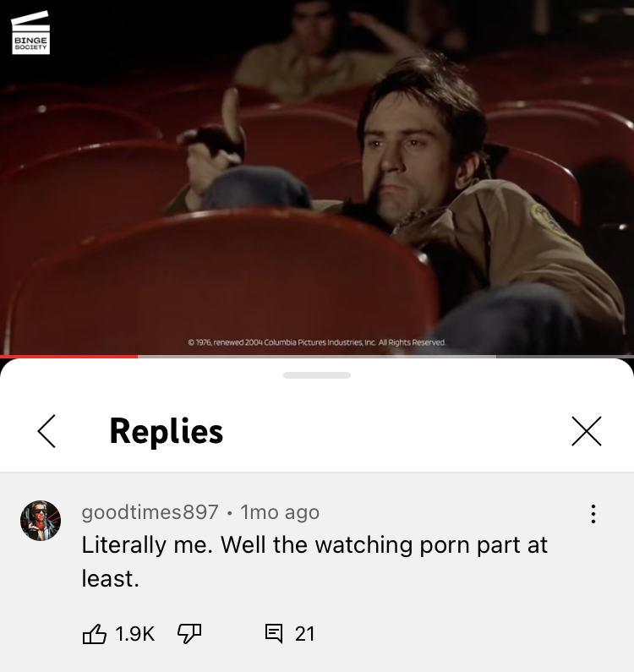Go back using the left arrow beside Replies

(46, 431)
